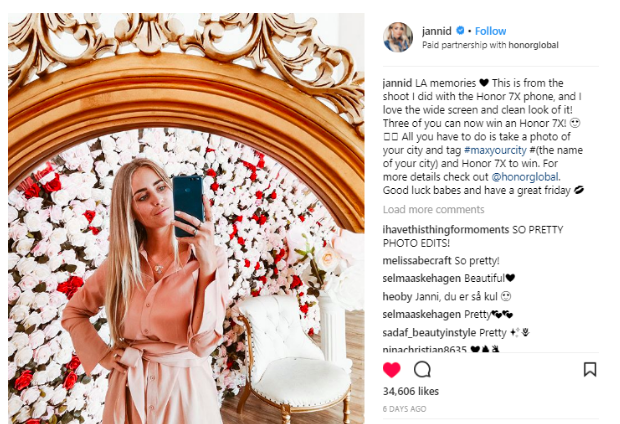The height and width of the screenshot is (424, 620).
Task: Click the mirror selfie post photo
Action: (x=186, y=218)
